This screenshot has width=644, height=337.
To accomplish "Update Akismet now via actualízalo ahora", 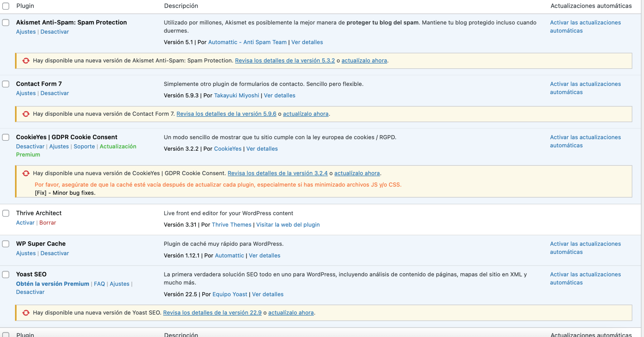I will [x=364, y=61].
